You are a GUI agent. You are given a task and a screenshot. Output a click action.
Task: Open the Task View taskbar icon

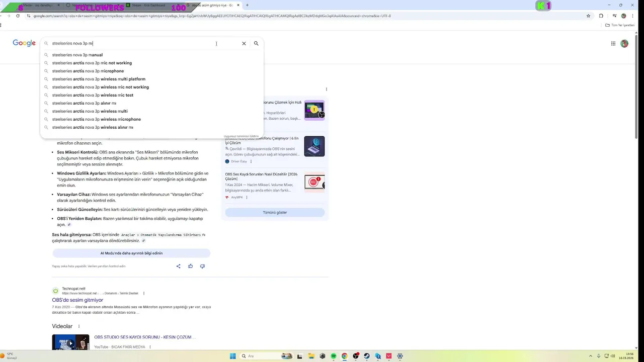tap(300, 356)
